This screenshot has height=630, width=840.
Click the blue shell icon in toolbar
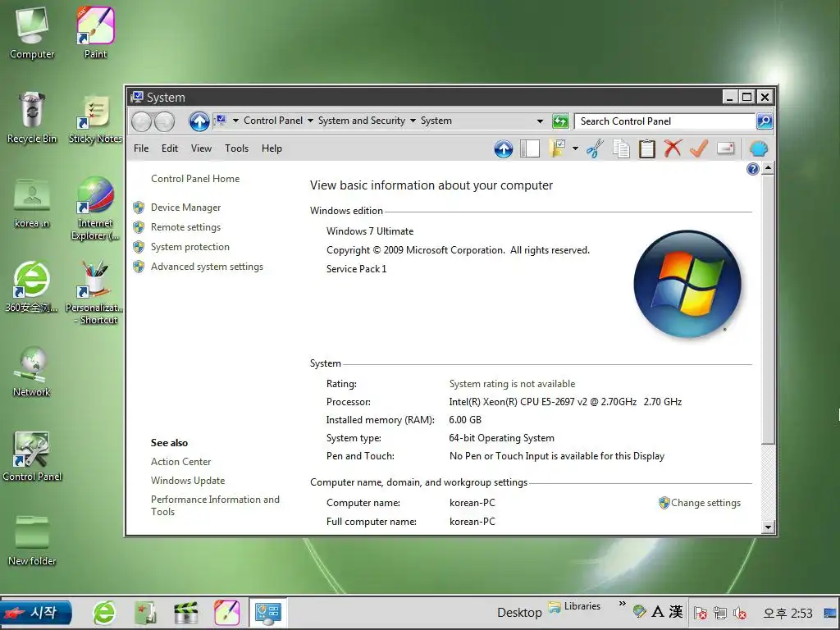759,148
